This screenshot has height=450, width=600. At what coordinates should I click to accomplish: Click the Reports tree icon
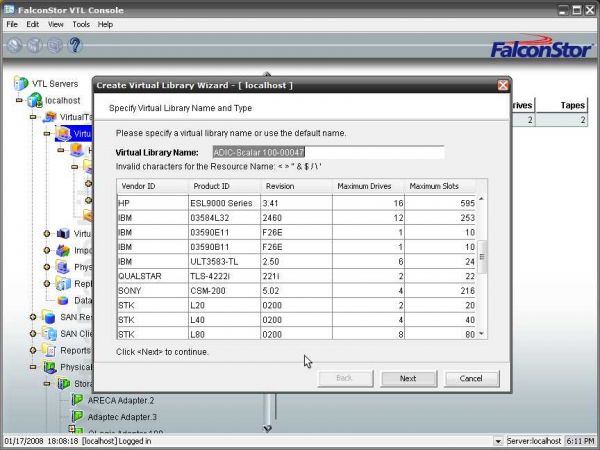tap(49, 350)
